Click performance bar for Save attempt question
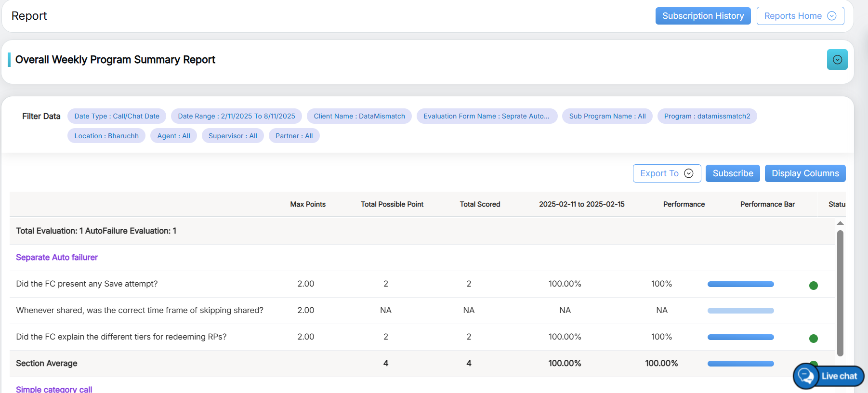Image resolution: width=868 pixels, height=393 pixels. pos(740,284)
